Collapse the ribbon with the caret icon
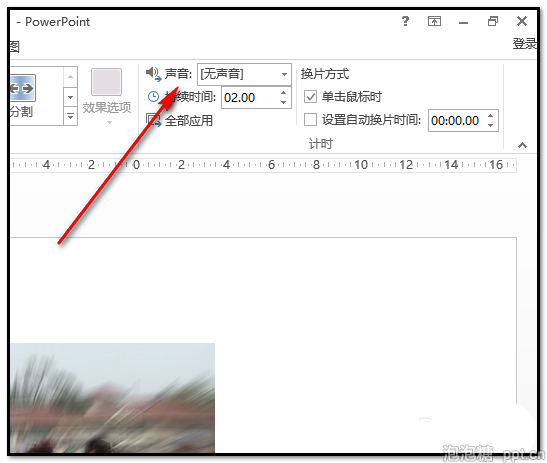The image size is (547, 463). [x=522, y=145]
